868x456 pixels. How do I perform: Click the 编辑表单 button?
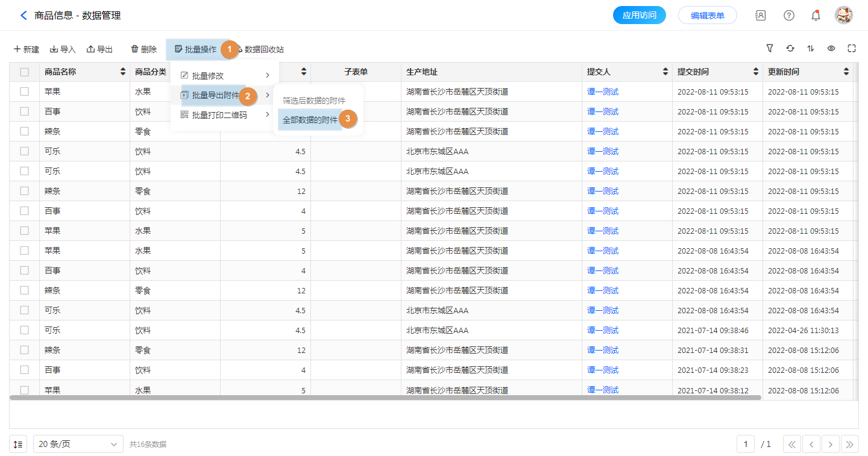pyautogui.click(x=707, y=16)
